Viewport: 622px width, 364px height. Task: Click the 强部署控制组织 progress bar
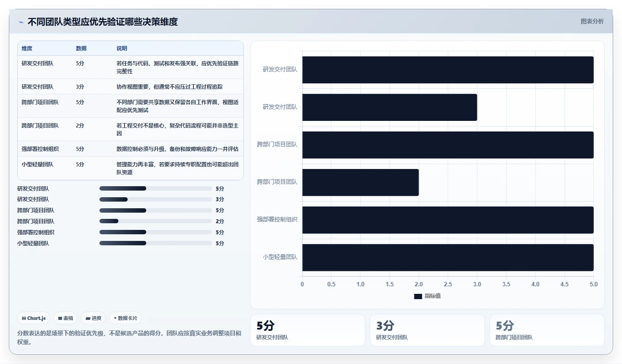155,233
